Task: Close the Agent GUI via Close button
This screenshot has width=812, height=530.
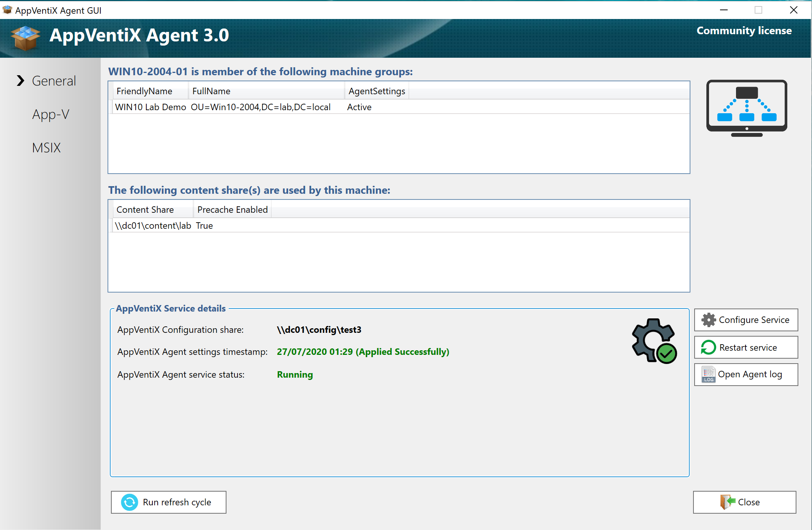Action: click(745, 502)
